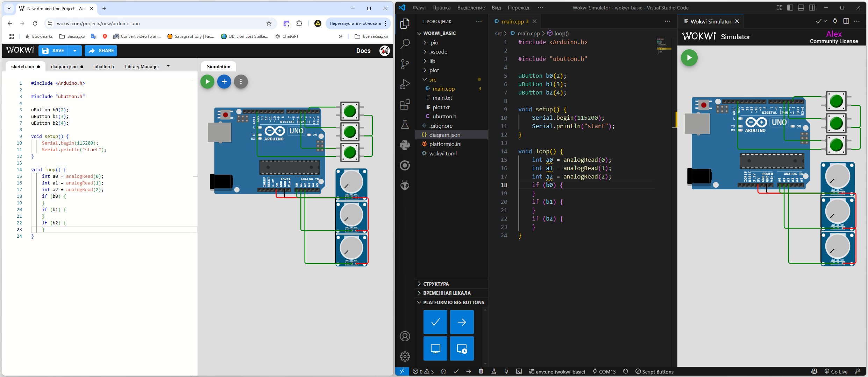Open the Python view in the activity bar
This screenshot has height=377, width=868.
[405, 145]
